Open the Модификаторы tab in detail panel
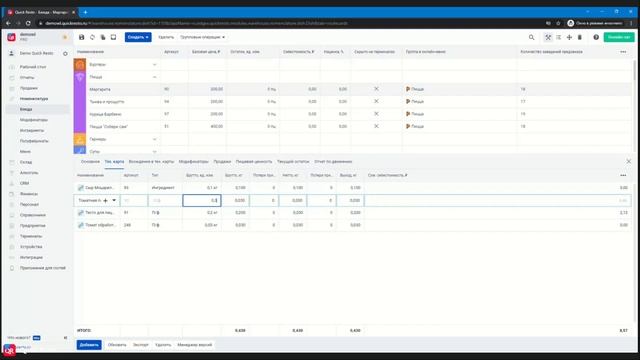The width and height of the screenshot is (640, 360). pos(193,162)
